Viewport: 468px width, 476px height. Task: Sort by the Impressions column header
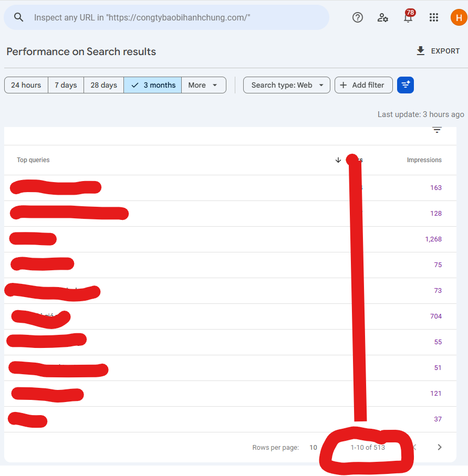[424, 160]
